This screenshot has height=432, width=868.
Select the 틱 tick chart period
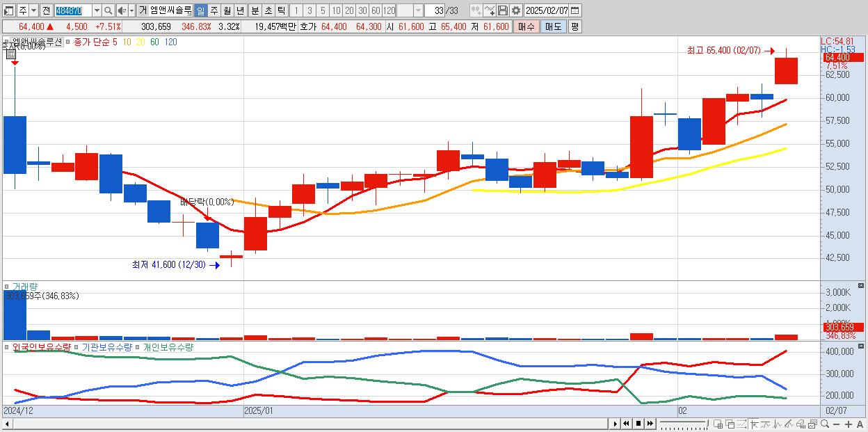coord(281,10)
